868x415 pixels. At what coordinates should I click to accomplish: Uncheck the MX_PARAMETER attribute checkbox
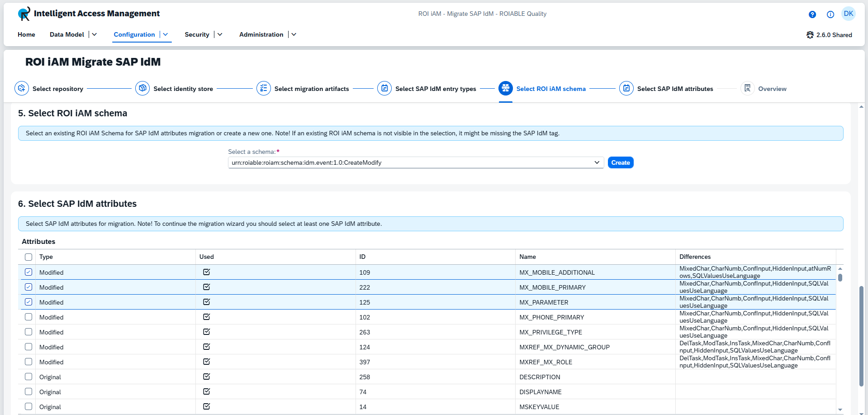[28, 302]
